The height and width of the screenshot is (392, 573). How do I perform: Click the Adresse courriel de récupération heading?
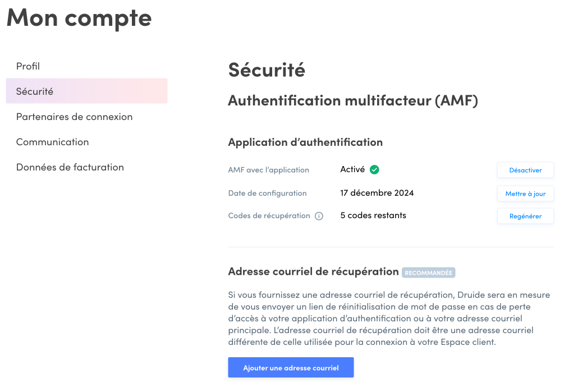pos(313,271)
